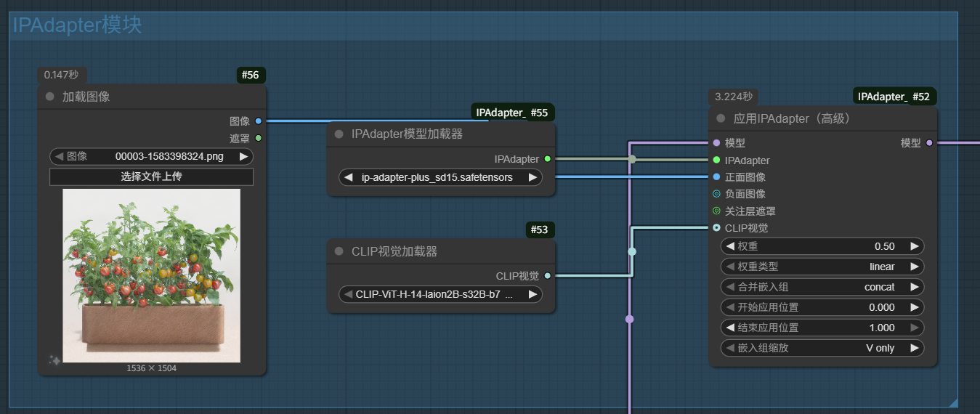Click the 负面图像 input port
The height and width of the screenshot is (414, 980).
(x=717, y=194)
